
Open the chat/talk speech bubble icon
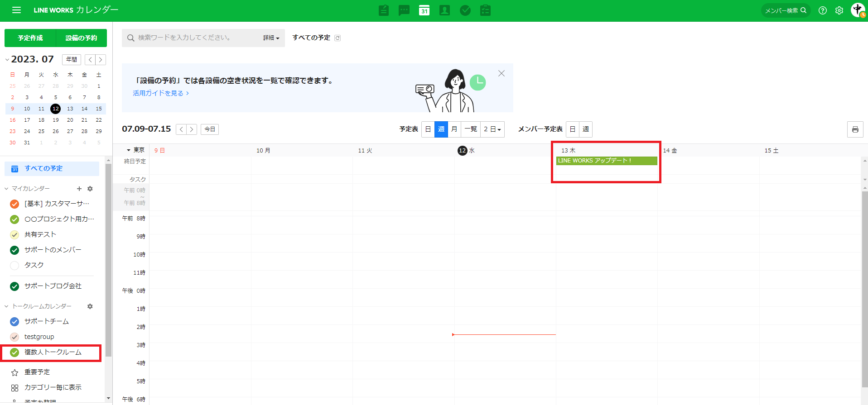pos(404,10)
